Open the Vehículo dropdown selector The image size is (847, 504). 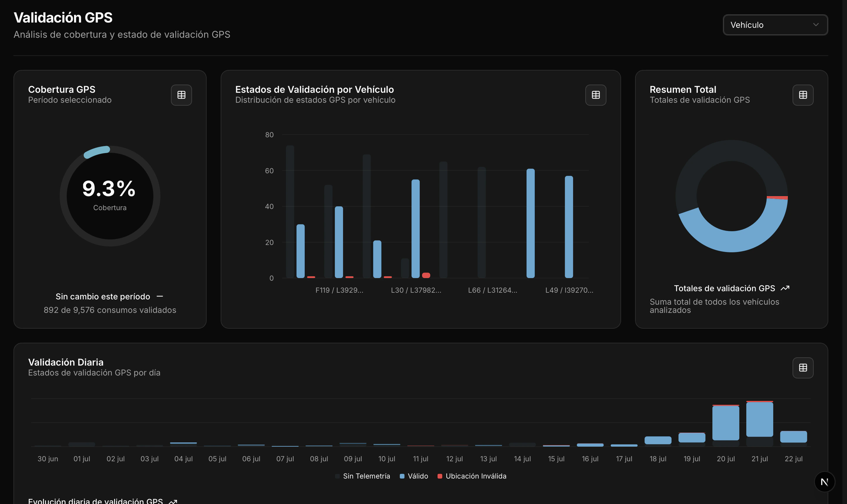coord(775,25)
